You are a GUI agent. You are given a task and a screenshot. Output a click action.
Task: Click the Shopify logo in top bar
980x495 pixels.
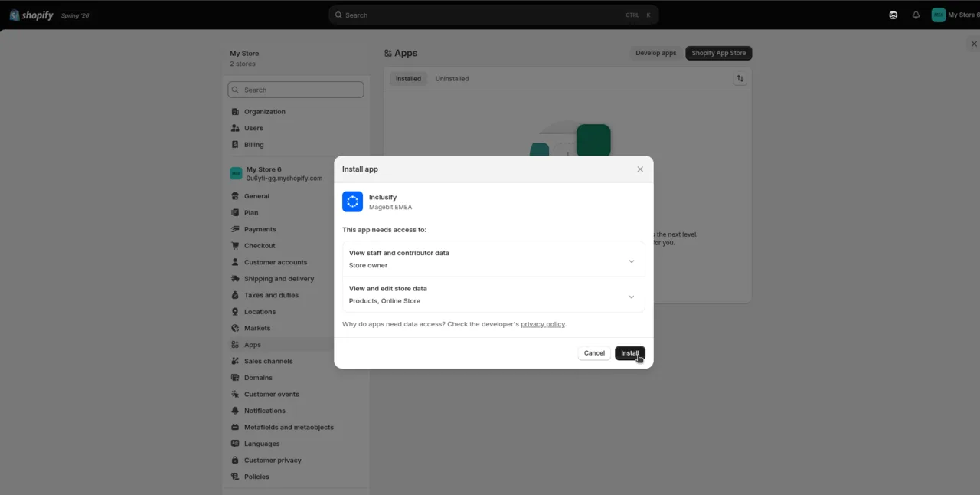point(31,15)
